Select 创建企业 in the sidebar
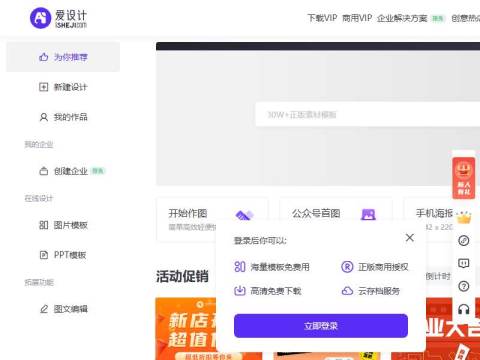This screenshot has width=480, height=360. pos(63,171)
